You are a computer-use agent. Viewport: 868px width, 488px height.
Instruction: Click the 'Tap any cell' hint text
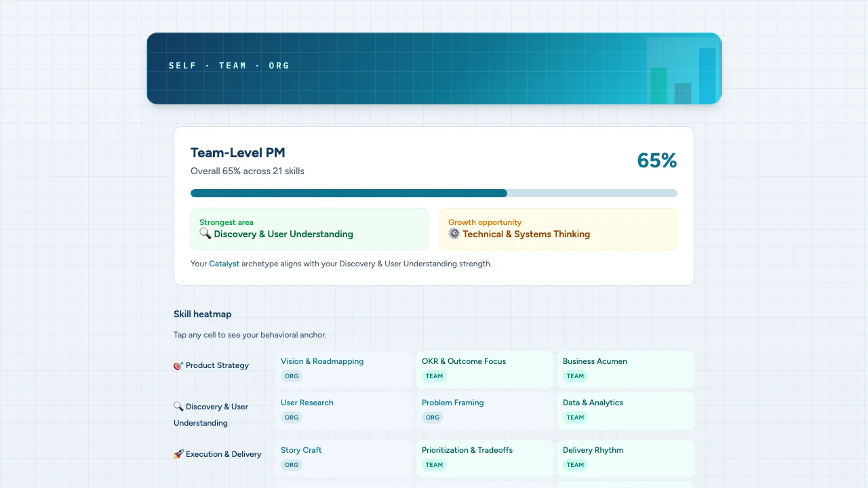(x=250, y=335)
